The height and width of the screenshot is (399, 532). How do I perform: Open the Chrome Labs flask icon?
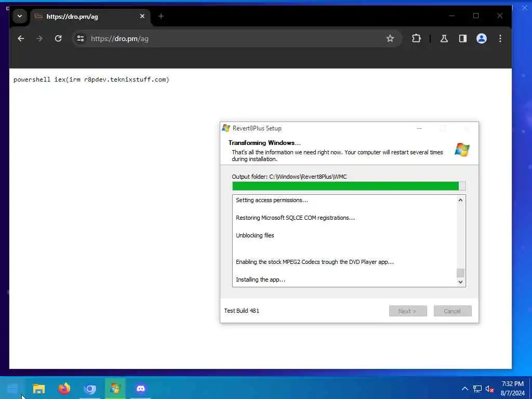tap(444, 38)
